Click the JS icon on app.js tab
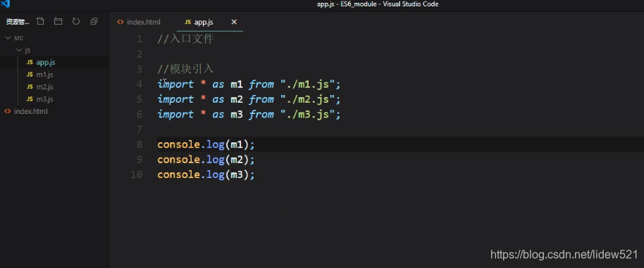The image size is (644, 268). click(187, 22)
